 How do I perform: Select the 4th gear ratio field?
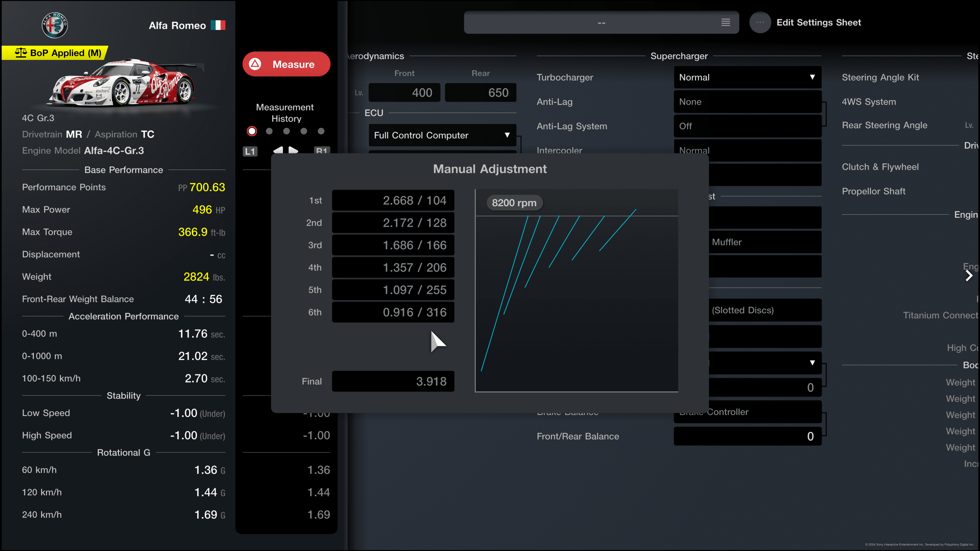click(393, 268)
